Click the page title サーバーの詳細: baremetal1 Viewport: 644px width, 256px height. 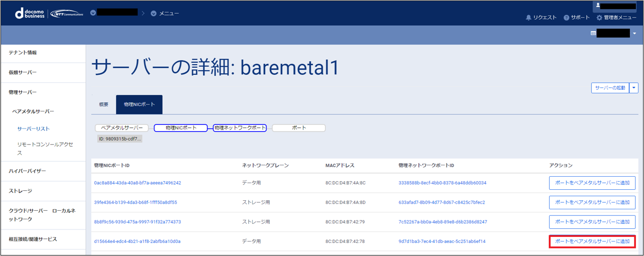point(216,68)
